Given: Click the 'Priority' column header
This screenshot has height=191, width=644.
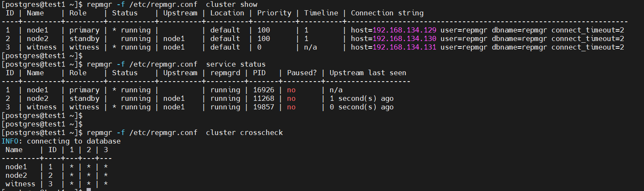Looking at the screenshot, I should tap(274, 13).
